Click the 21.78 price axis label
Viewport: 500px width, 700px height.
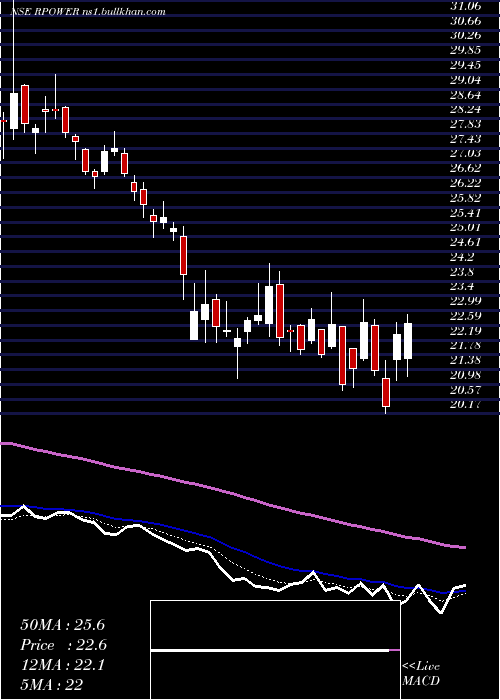click(x=466, y=346)
